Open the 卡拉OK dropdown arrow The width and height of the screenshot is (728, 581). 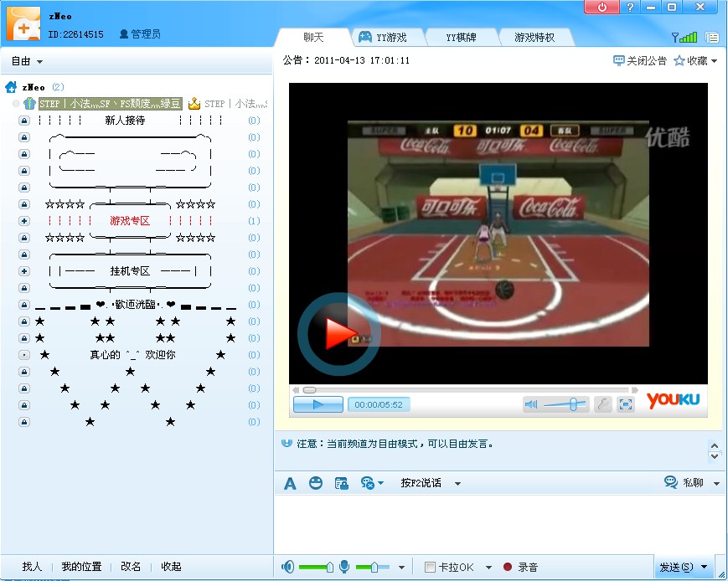pos(488,567)
